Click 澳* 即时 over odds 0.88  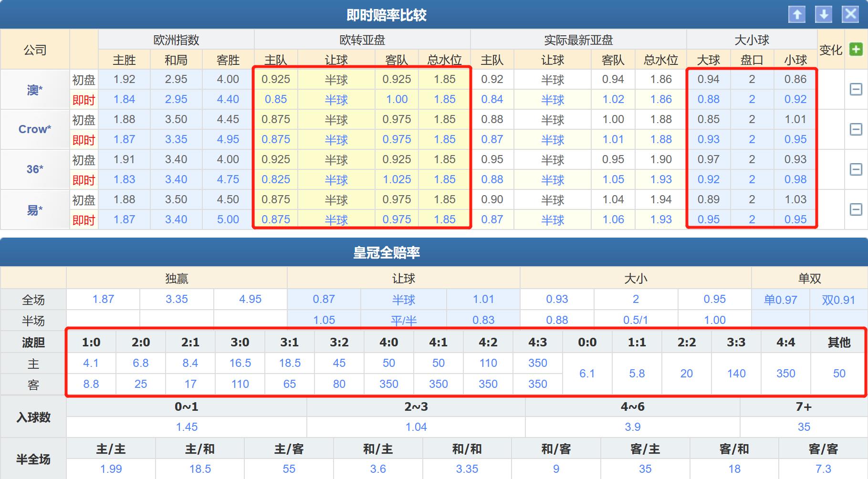709,99
